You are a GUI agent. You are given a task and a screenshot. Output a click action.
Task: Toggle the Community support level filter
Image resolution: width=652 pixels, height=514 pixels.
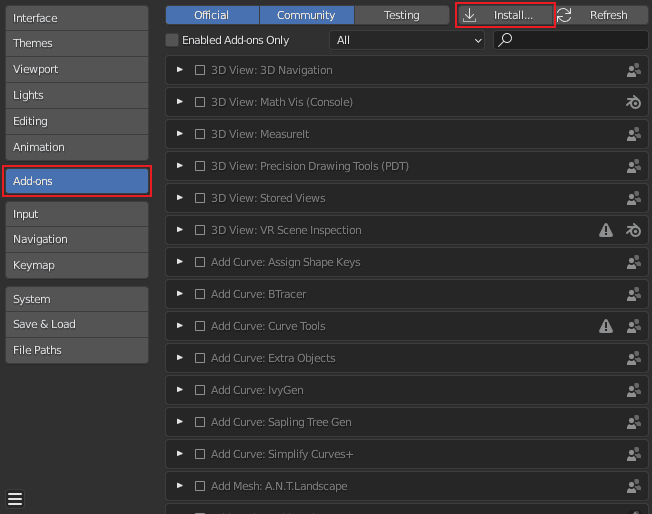pos(307,15)
